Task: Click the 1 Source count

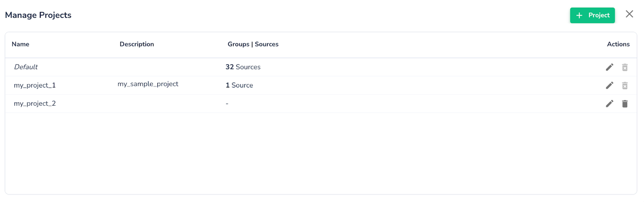Action: point(239,85)
